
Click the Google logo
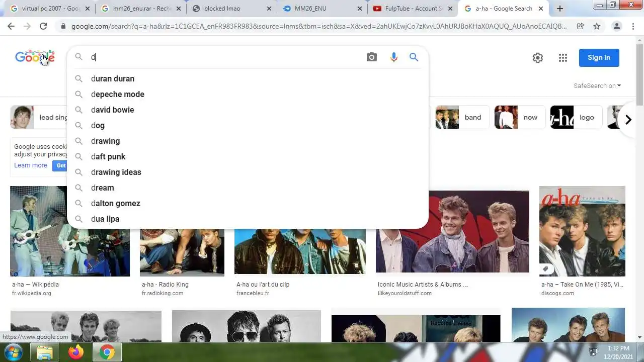pos(35,57)
